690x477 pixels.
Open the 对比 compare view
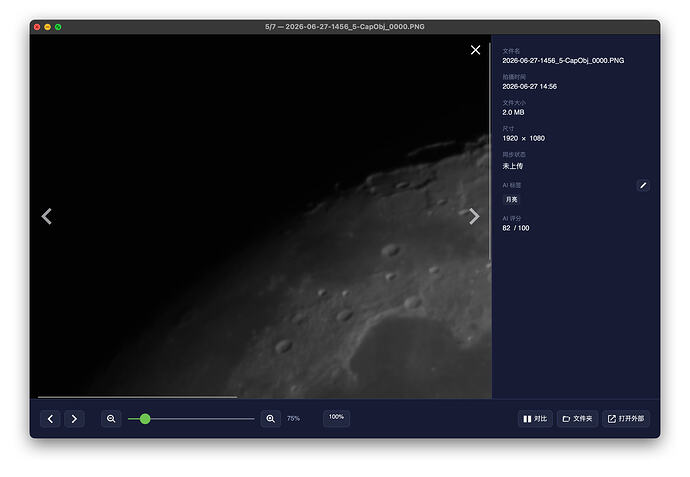(x=535, y=418)
